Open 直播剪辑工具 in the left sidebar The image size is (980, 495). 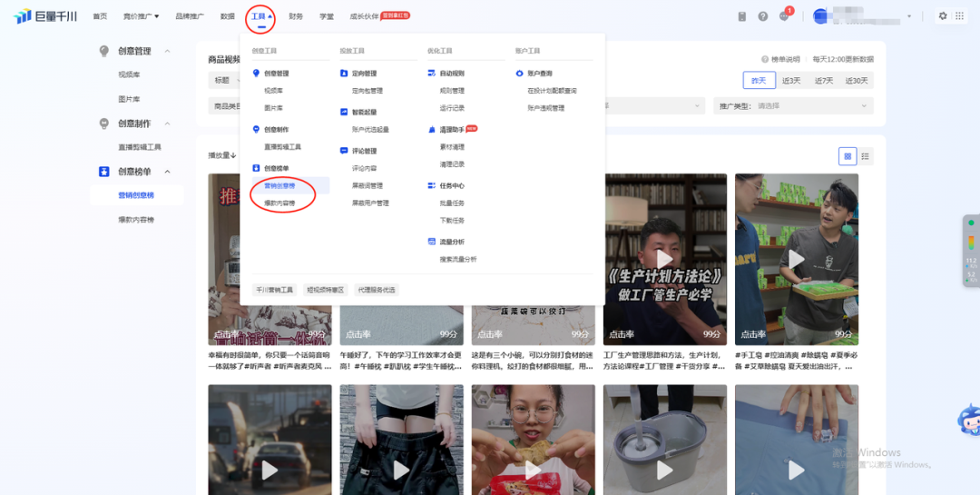point(140,147)
